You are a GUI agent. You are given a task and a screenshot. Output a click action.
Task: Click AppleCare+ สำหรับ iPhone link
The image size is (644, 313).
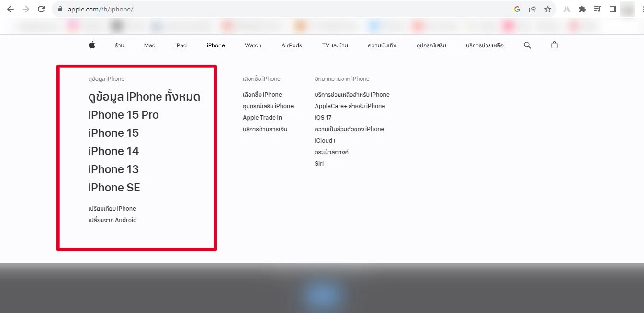(350, 106)
